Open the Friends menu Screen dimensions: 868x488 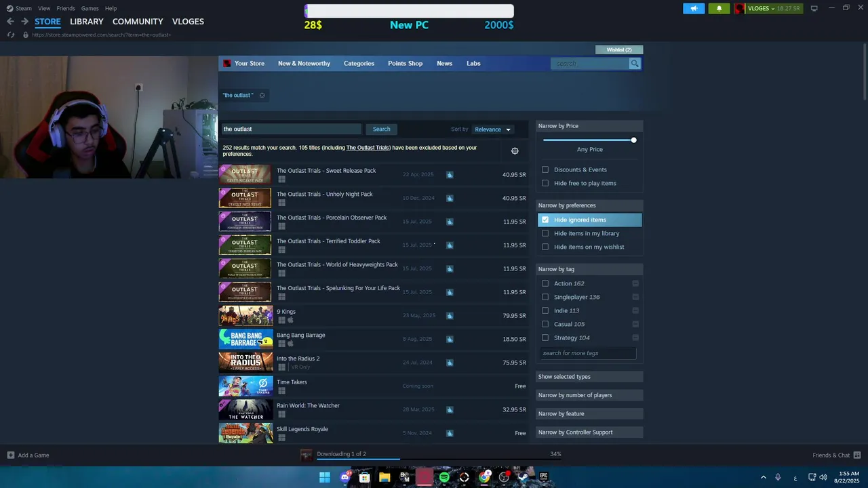point(66,8)
